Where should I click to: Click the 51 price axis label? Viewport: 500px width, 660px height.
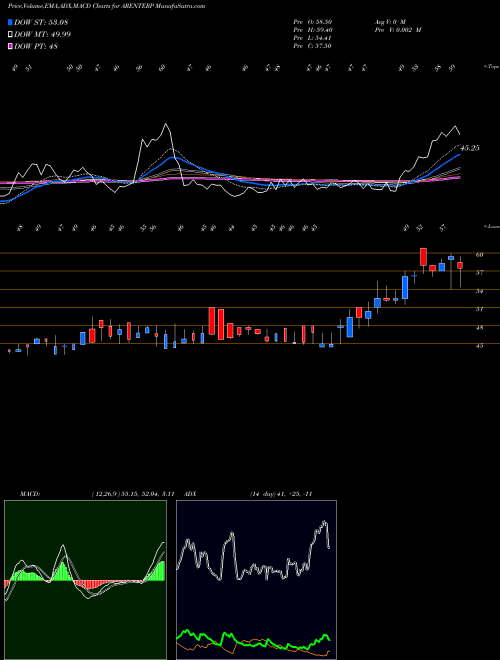(479, 309)
